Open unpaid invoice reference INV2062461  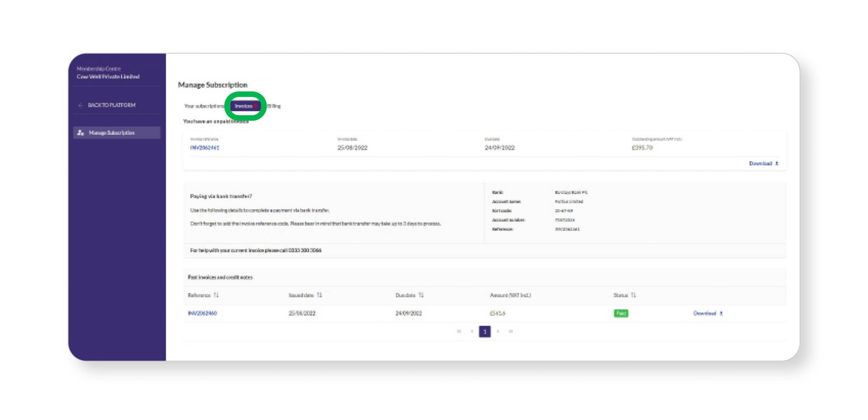[x=205, y=147]
